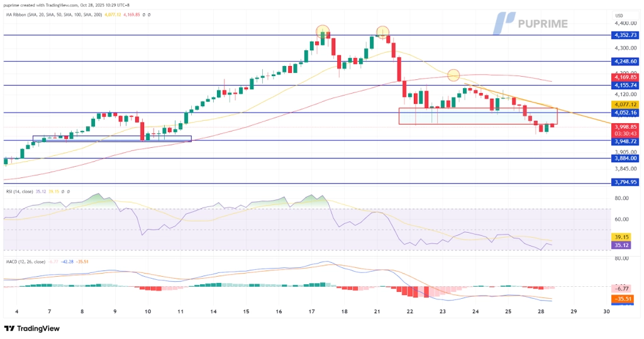The image size is (644, 339).
Task: Select the small blue rectangle box drawing
Action: pos(112,139)
